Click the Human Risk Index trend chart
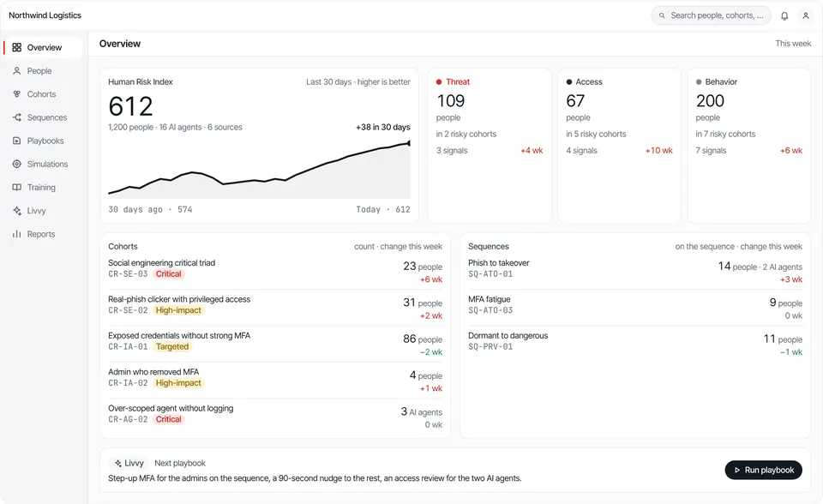 point(259,170)
